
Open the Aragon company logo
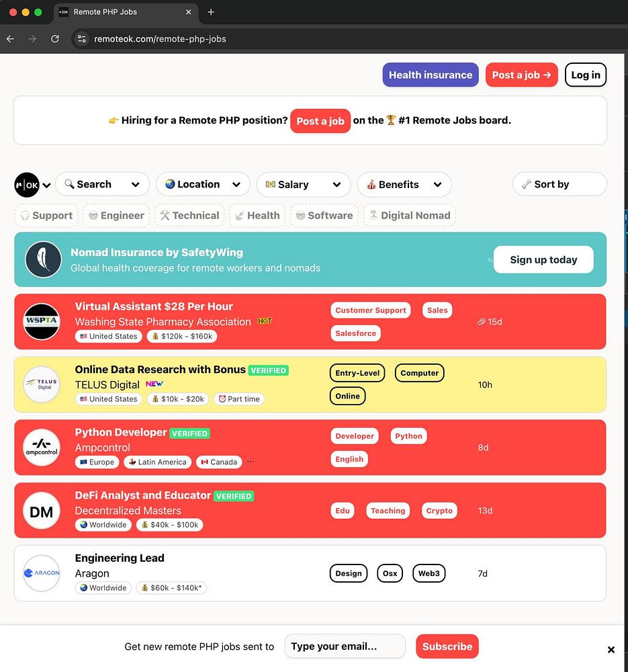(x=42, y=573)
